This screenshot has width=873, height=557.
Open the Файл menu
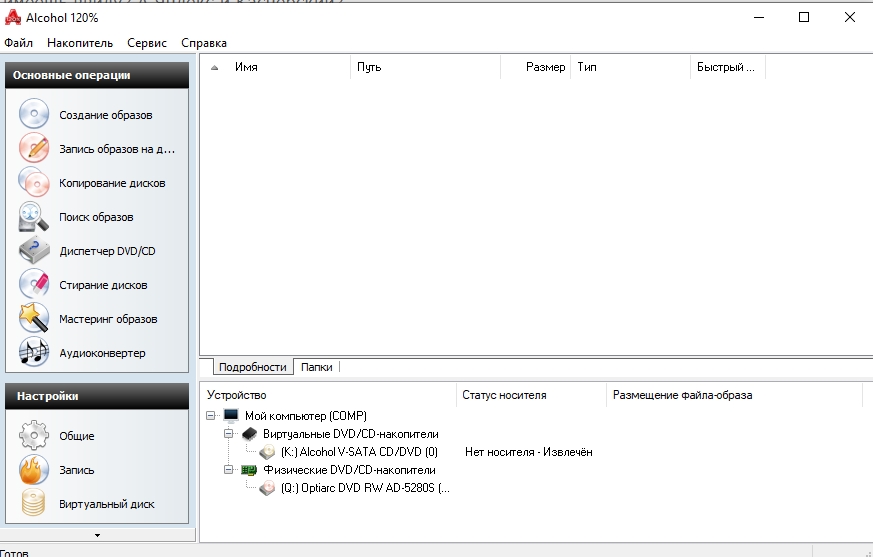tap(18, 43)
